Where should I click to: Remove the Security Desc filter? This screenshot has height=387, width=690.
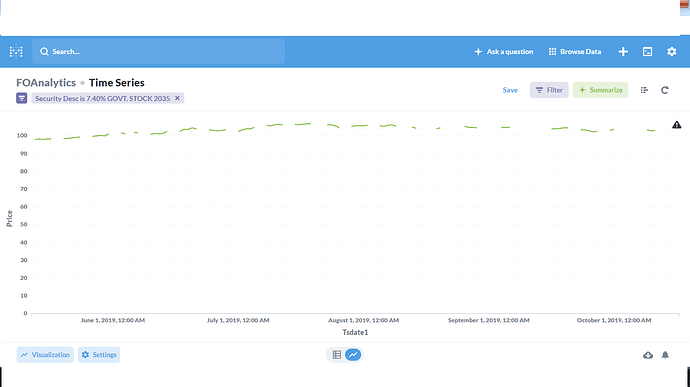coord(177,98)
